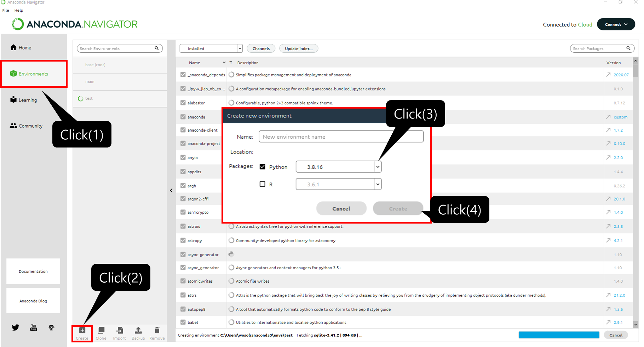Image resolution: width=644 pixels, height=347 pixels.
Task: Click the Import environment icon
Action: point(120,330)
